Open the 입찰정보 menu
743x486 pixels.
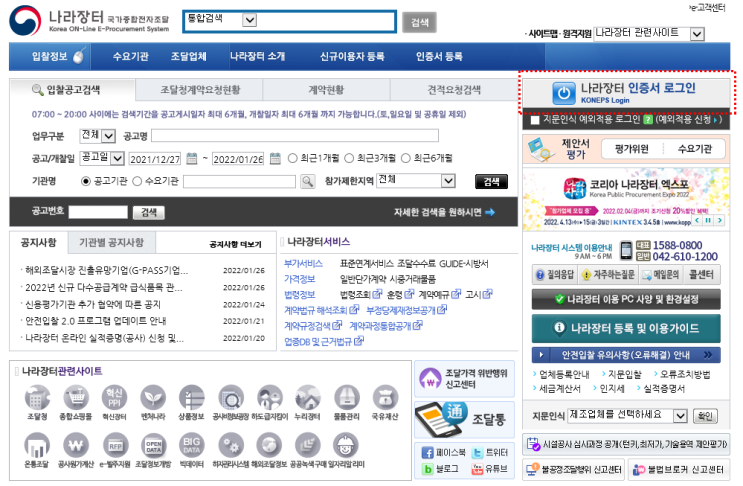pos(49,57)
